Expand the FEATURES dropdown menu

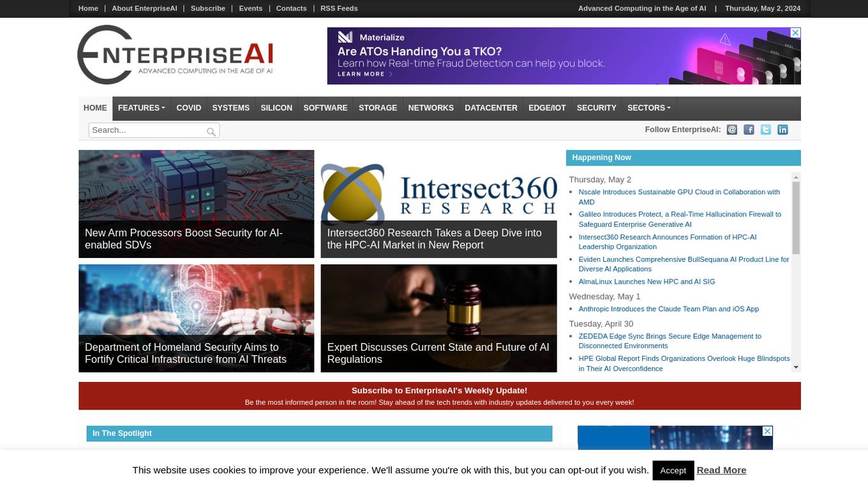coord(141,108)
